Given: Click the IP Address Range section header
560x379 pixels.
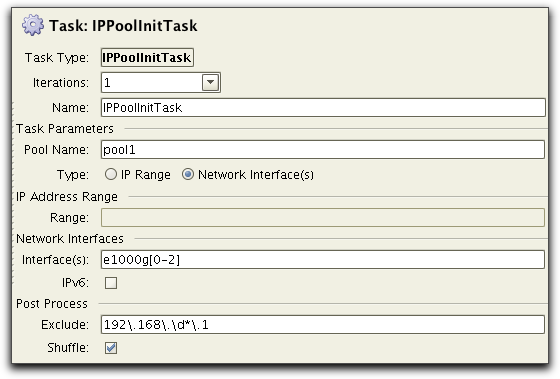Looking at the screenshot, I should (x=67, y=196).
